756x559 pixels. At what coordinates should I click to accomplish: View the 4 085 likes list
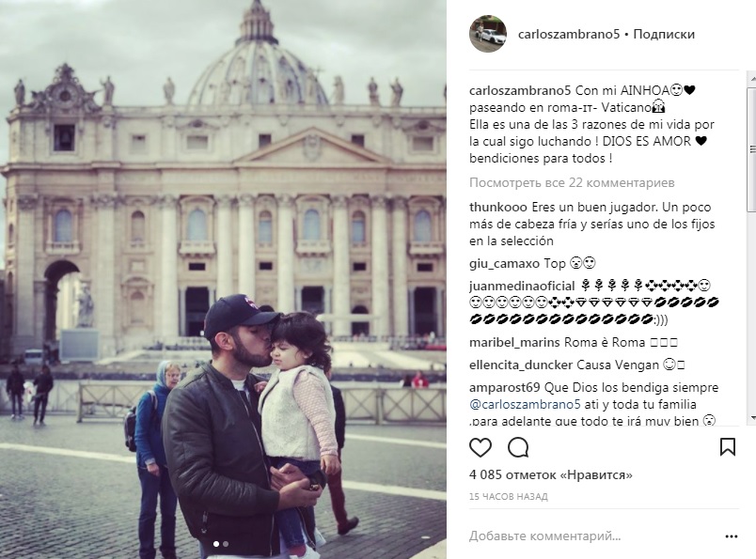pos(551,475)
